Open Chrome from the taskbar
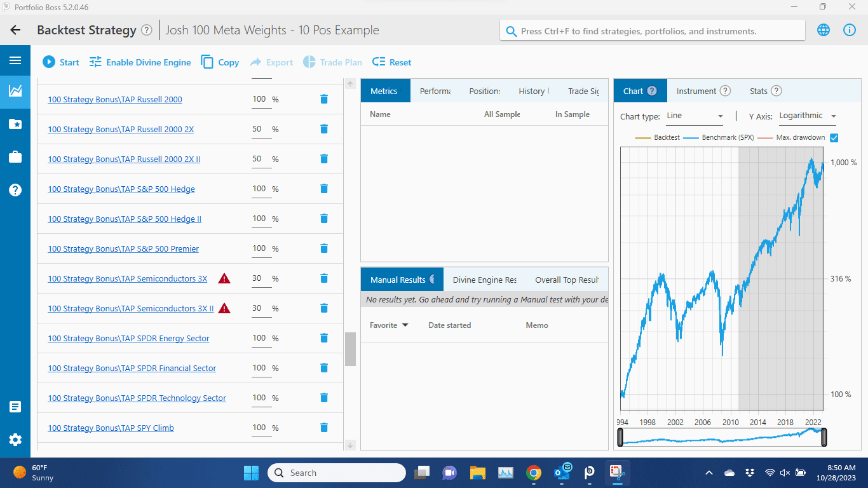Screen dimensions: 868x488 [x=534, y=473]
